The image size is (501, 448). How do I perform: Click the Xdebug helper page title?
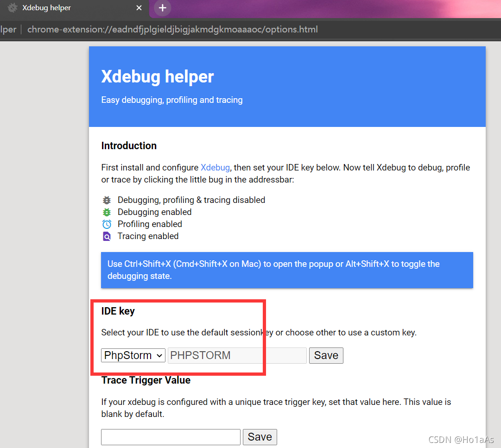pos(158,76)
